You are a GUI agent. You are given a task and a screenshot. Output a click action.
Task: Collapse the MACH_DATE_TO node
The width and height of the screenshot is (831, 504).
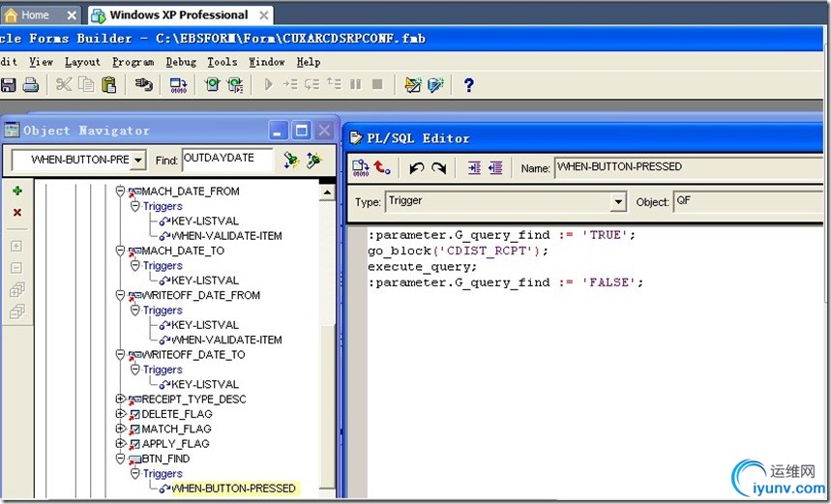120,251
